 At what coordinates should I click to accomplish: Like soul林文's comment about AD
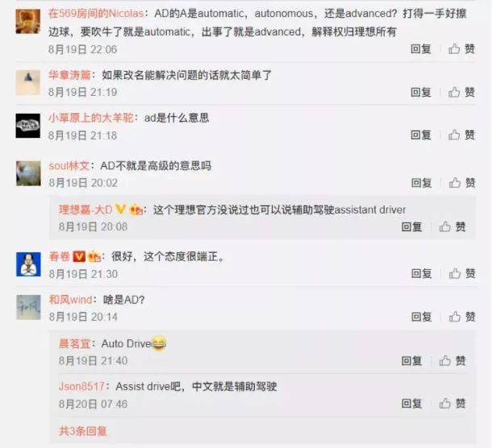pyautogui.click(x=462, y=183)
